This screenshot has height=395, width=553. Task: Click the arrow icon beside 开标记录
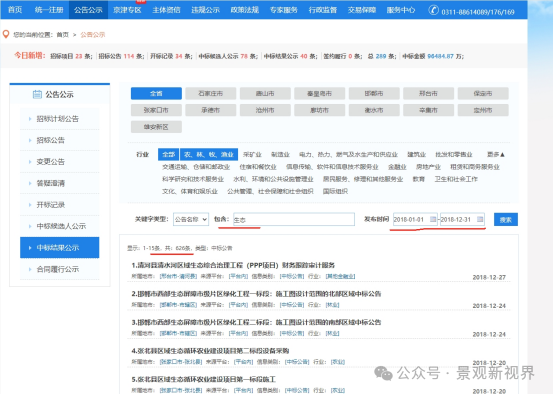coord(30,205)
